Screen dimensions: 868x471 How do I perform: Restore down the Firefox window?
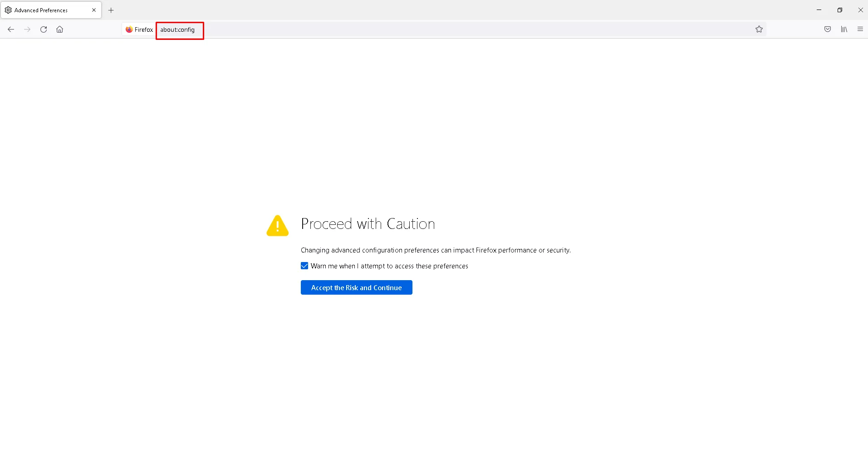pyautogui.click(x=840, y=10)
